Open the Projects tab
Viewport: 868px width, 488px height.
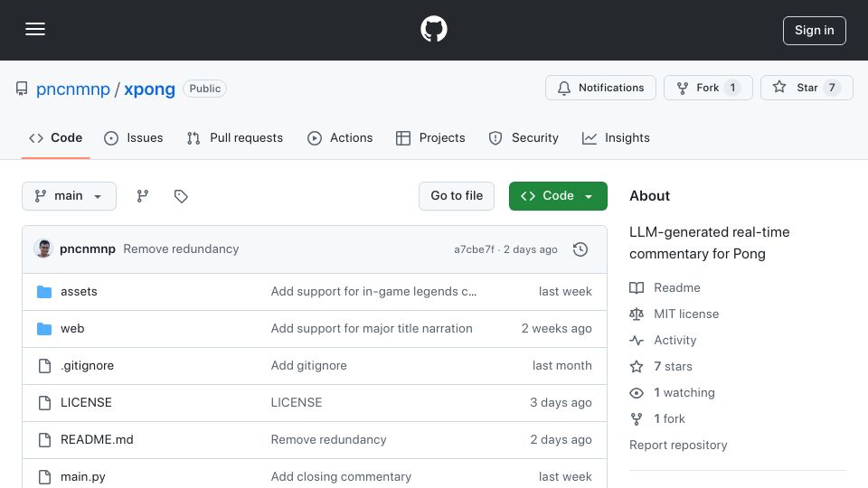430,137
